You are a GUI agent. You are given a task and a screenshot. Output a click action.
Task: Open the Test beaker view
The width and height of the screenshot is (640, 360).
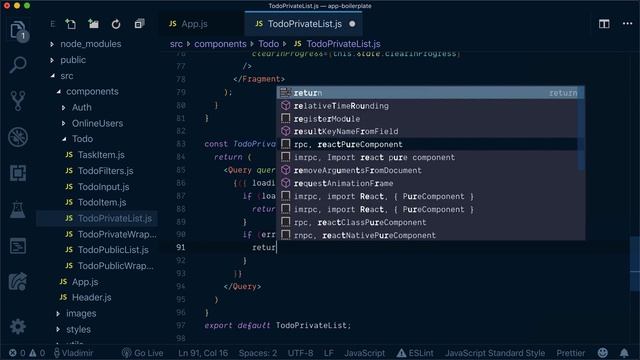point(18,209)
